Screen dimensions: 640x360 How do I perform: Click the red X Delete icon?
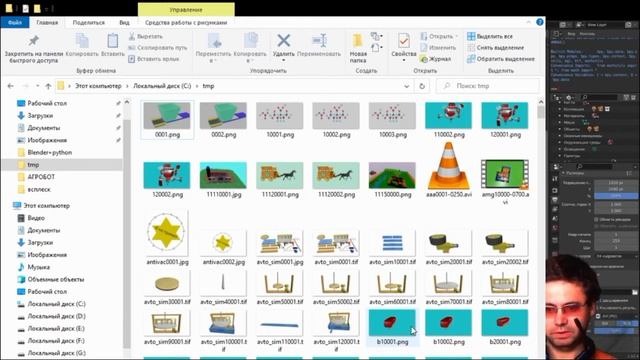point(283,41)
